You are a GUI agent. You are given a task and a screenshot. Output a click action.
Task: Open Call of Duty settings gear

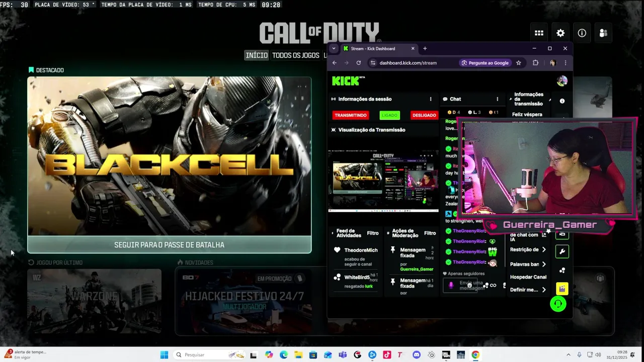(x=560, y=33)
